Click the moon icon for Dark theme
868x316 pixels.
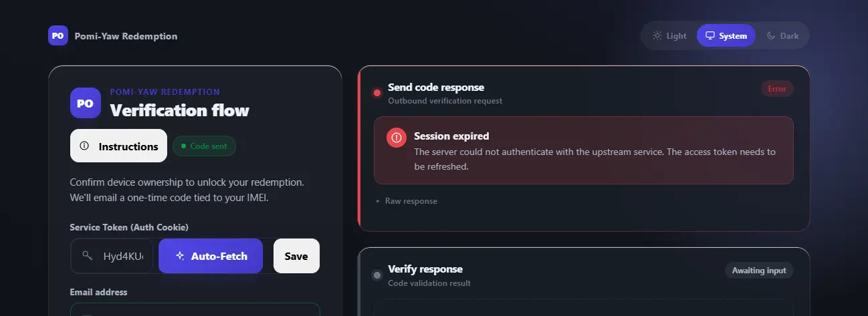coord(771,35)
